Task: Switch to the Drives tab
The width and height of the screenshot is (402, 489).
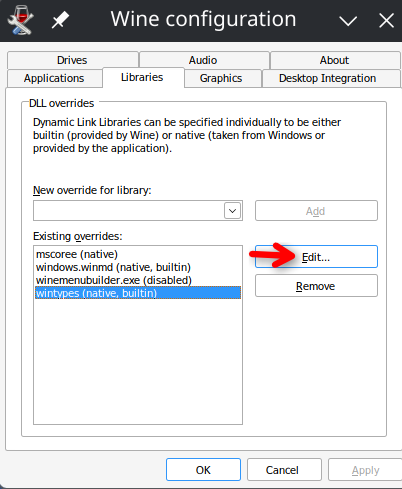Action: click(x=72, y=60)
